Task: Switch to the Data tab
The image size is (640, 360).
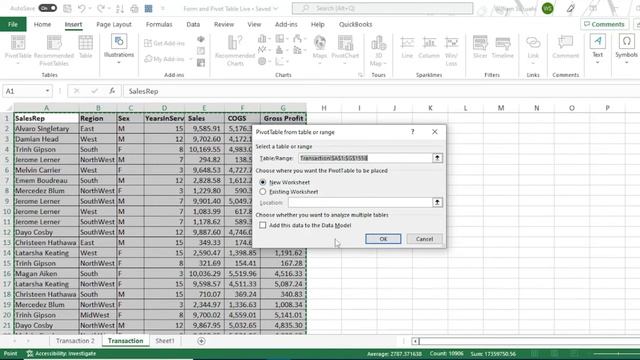Action: [x=193, y=24]
